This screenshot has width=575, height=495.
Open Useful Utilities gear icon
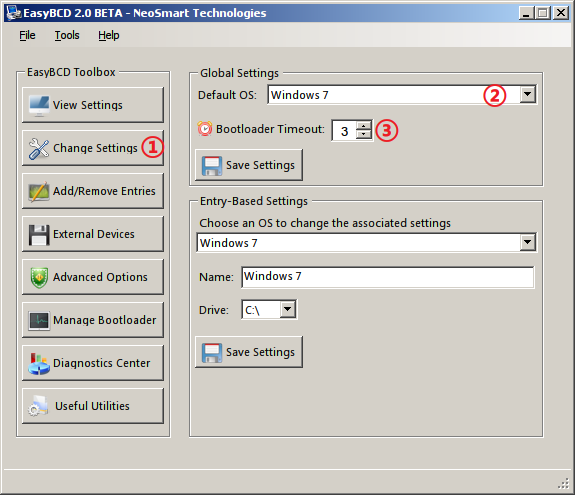[38, 406]
